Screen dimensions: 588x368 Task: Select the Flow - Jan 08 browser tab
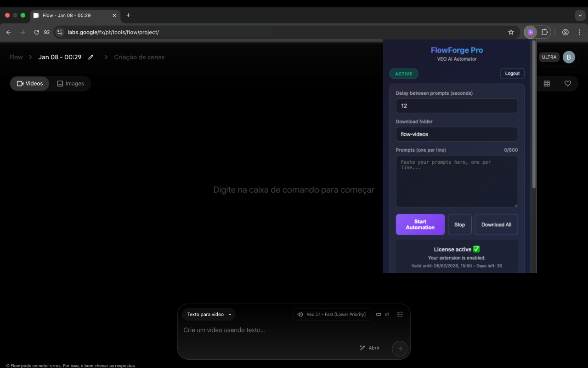pos(75,15)
